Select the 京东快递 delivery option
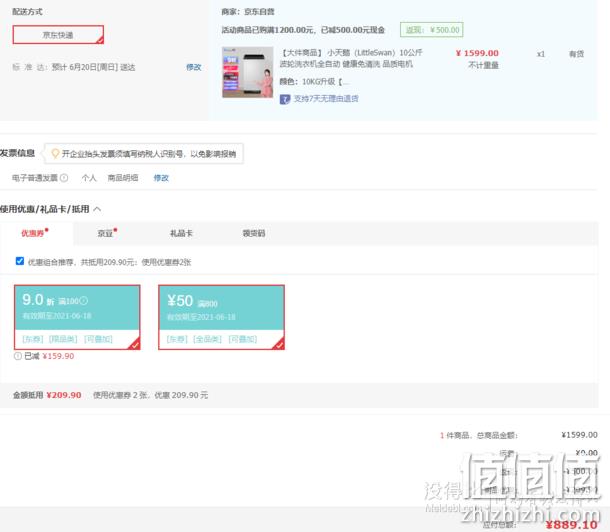This screenshot has width=610, height=532. click(x=58, y=35)
